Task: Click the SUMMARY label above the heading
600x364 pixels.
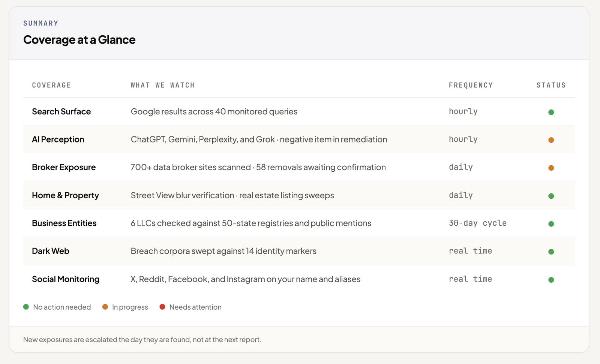Action: tap(41, 23)
